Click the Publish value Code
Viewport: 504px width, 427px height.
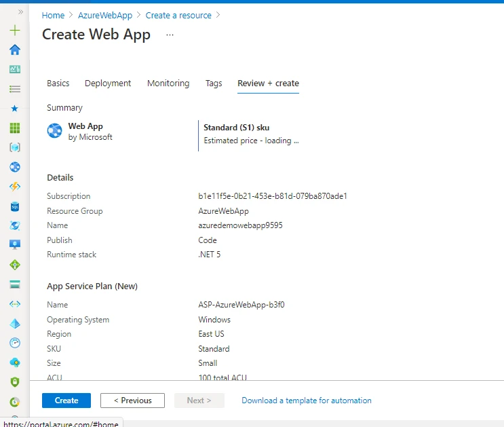pos(208,240)
